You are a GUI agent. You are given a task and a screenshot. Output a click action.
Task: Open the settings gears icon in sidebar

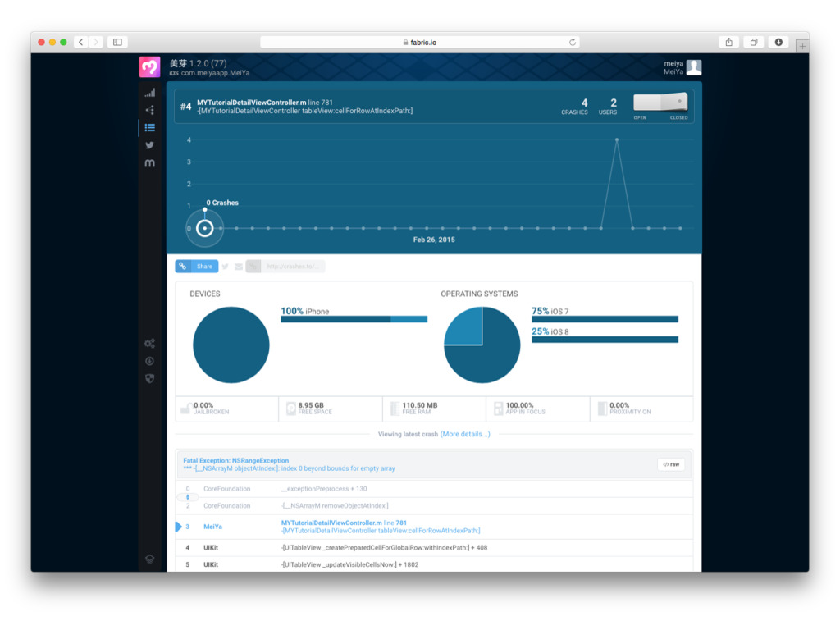point(149,344)
